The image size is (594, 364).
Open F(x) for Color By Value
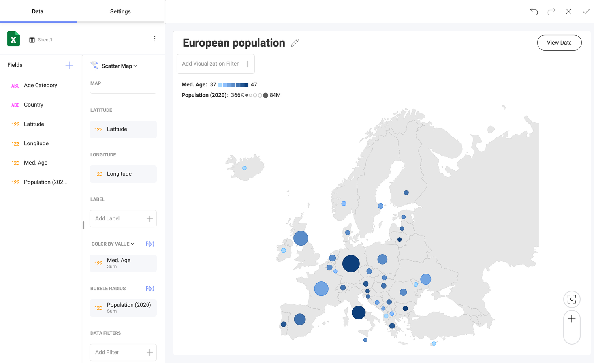(x=150, y=244)
